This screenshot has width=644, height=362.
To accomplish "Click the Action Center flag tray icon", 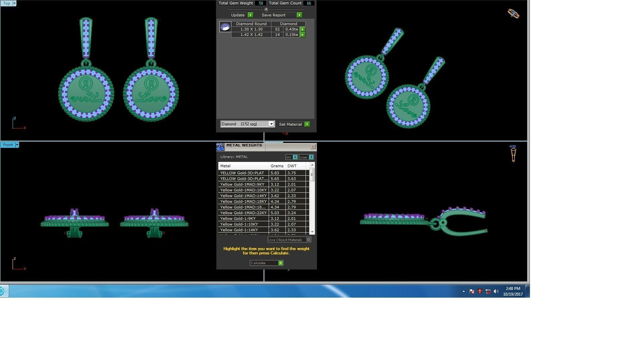I will pos(472,291).
